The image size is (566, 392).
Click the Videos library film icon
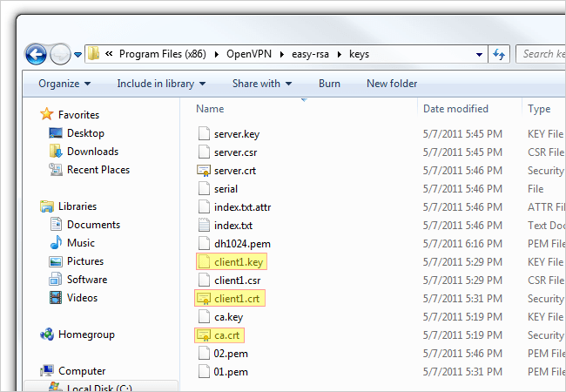tap(56, 297)
